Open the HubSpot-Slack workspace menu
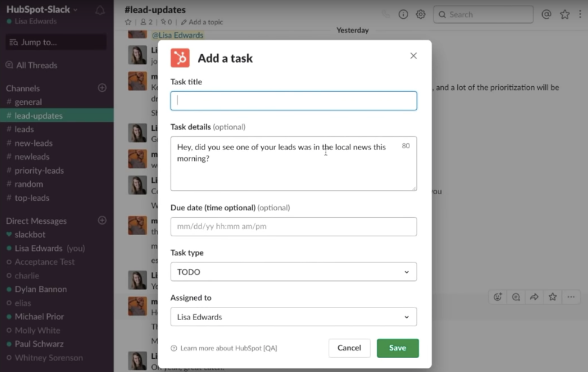The width and height of the screenshot is (588, 372). pos(42,10)
